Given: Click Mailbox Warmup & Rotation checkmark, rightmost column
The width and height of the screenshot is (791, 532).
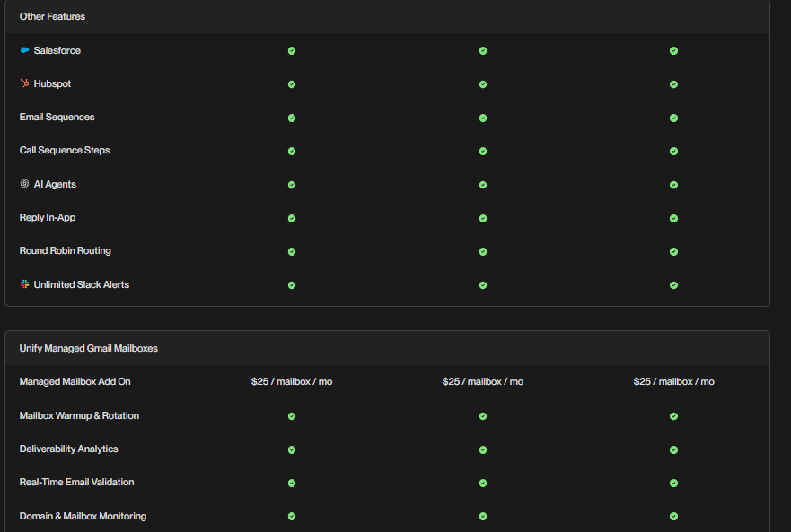Looking at the screenshot, I should tap(673, 416).
